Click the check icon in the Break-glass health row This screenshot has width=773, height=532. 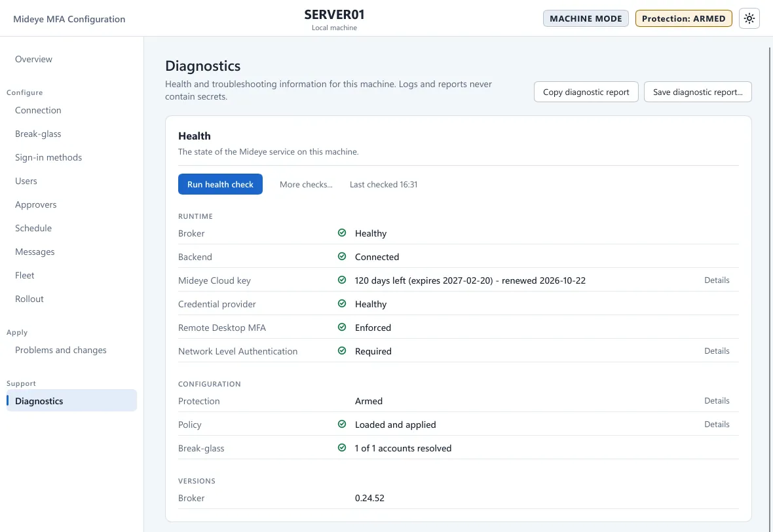click(342, 447)
